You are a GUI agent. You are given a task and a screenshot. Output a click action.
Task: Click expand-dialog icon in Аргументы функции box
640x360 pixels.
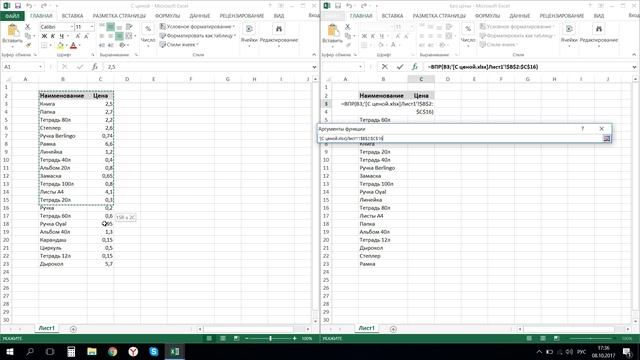[607, 138]
